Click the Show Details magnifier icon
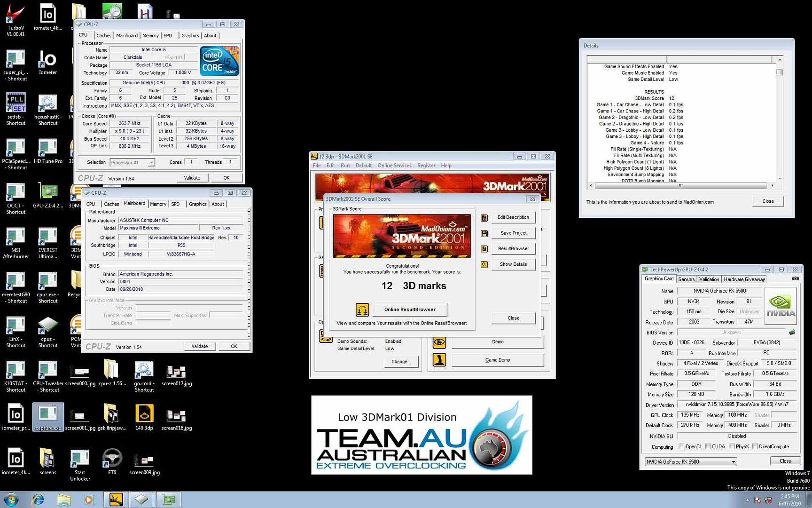812x508 pixels. click(484, 264)
